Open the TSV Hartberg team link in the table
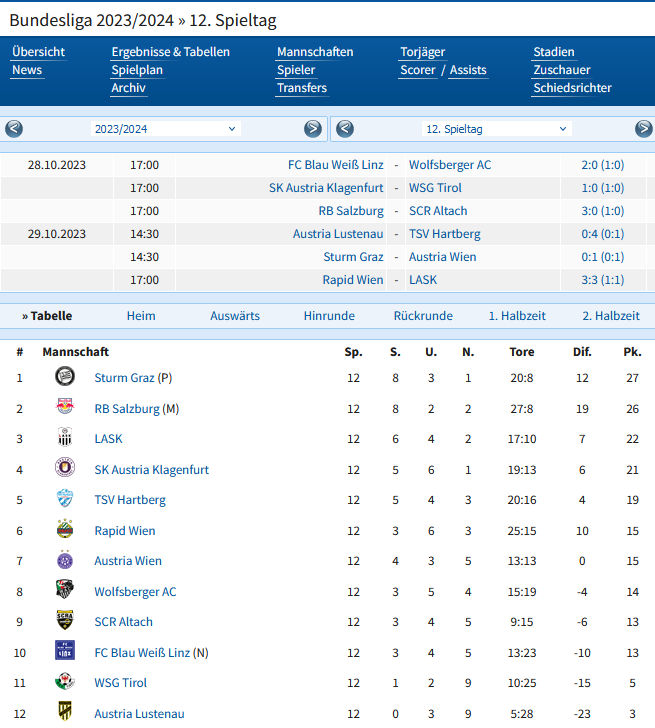The height and width of the screenshot is (728, 655). click(130, 500)
